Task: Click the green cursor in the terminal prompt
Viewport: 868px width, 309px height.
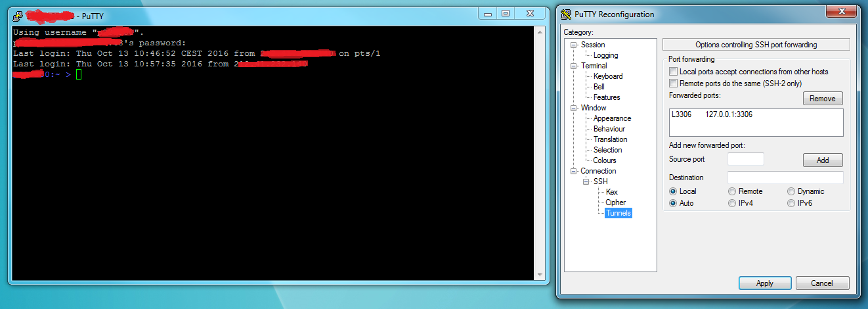Action: (x=79, y=75)
